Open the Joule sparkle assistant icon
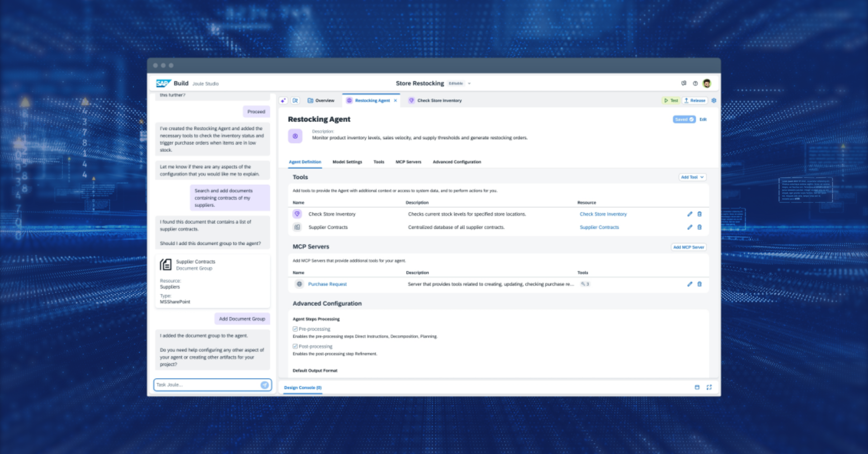This screenshot has height=454, width=868. tap(283, 100)
